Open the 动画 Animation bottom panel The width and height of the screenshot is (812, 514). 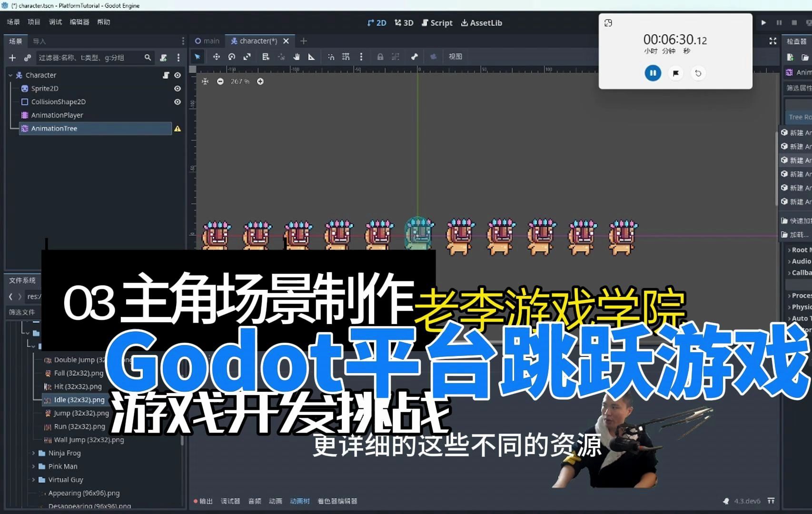coord(276,501)
